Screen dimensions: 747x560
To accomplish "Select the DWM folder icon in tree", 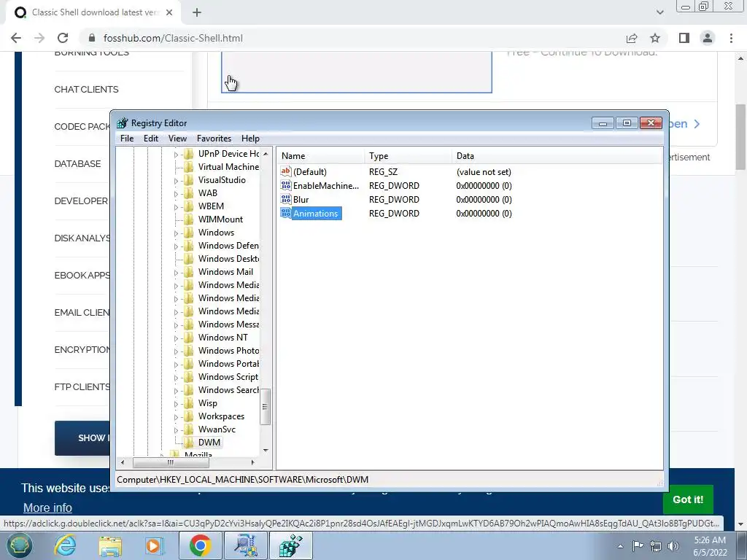I will tap(189, 443).
